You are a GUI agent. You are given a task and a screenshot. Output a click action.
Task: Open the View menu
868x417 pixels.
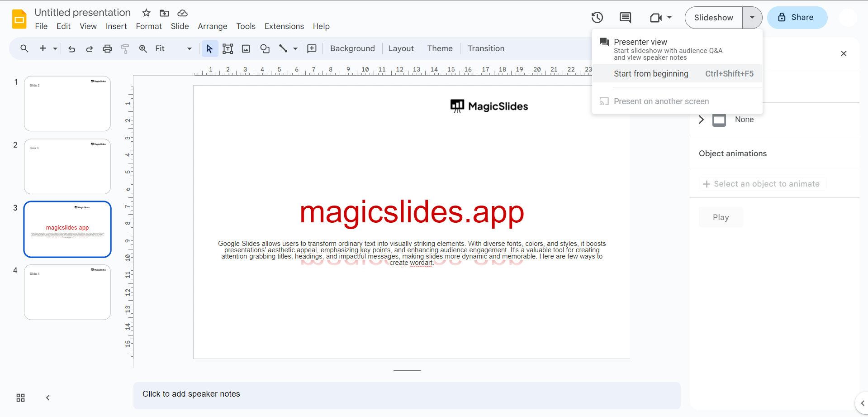point(88,26)
